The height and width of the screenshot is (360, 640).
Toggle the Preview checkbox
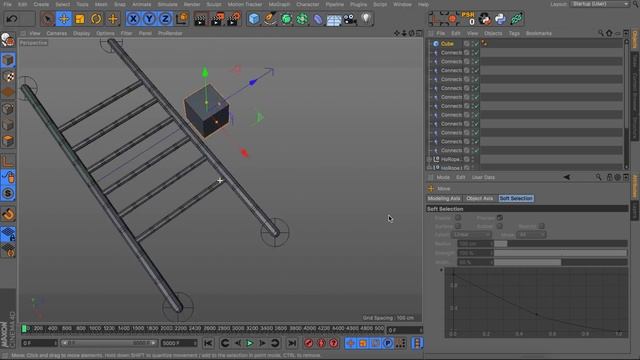pyautogui.click(x=500, y=218)
